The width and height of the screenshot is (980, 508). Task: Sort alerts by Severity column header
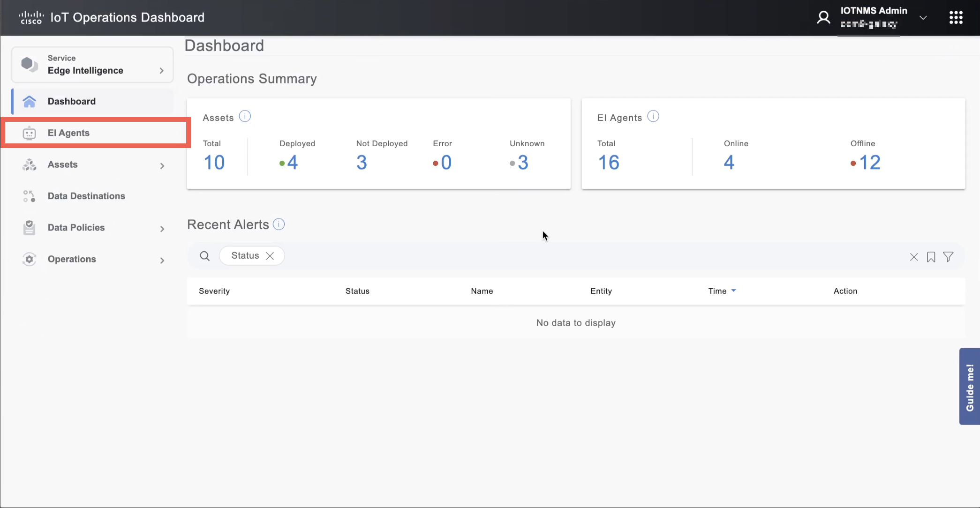coord(214,291)
